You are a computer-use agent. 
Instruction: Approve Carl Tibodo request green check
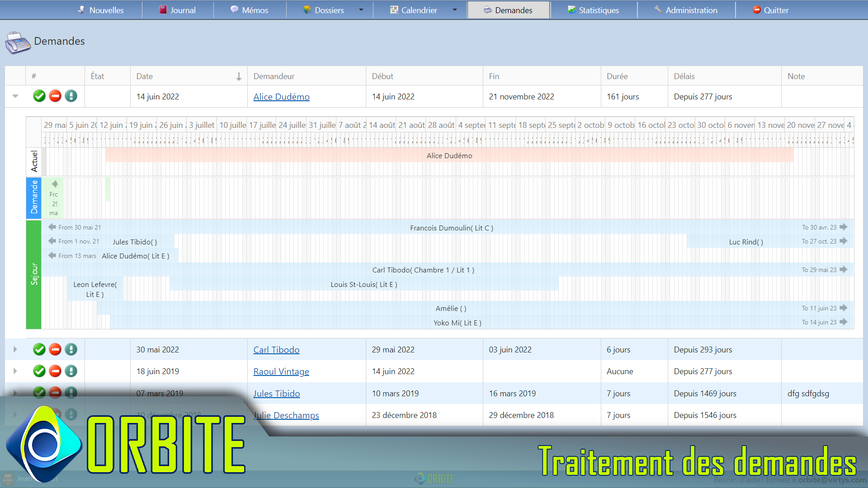pos(39,349)
